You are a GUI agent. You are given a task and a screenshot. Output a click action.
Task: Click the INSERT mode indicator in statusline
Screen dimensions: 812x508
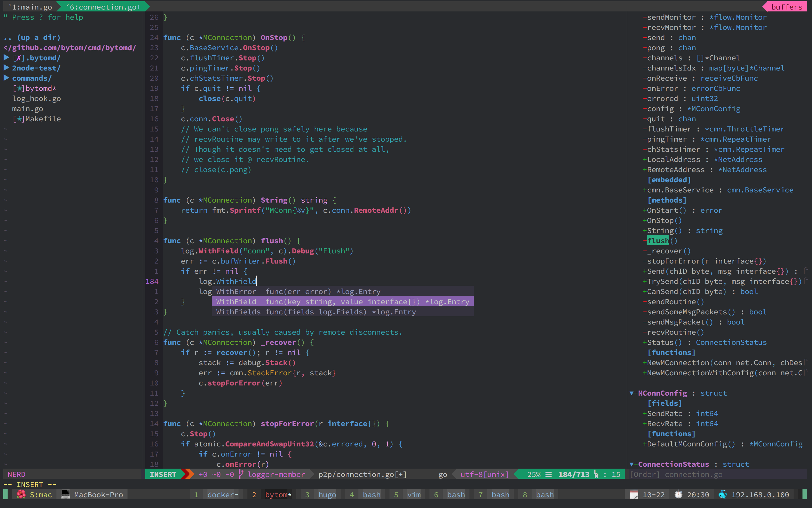tap(163, 474)
